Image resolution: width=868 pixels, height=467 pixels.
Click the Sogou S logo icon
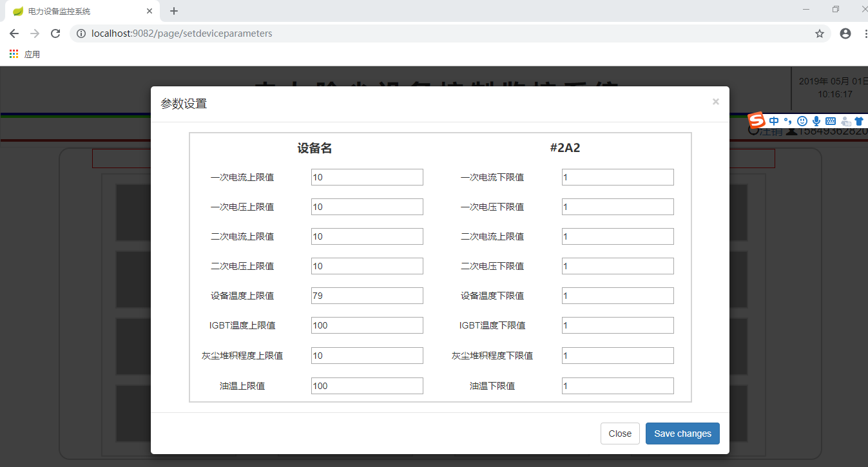[x=757, y=120]
